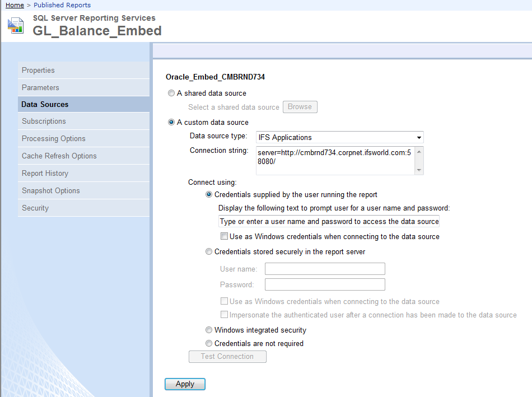Select the "A shared data source" option

171,93
